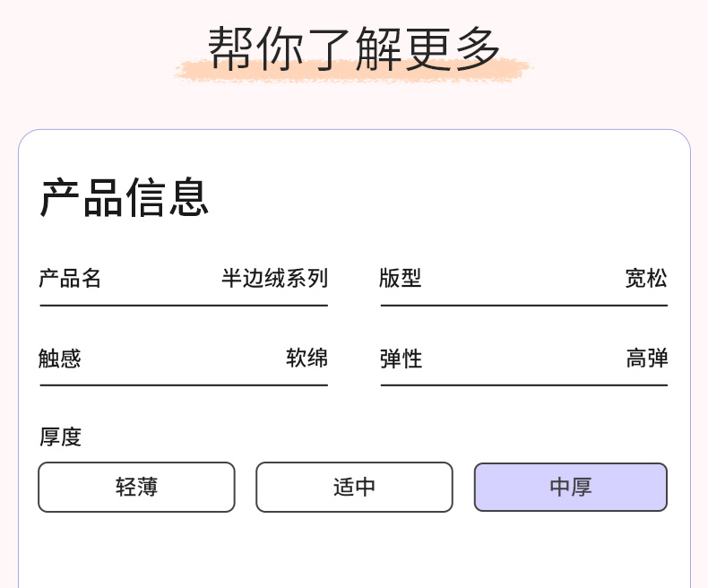Click the 触感 field label
This screenshot has height=588, width=708.
60,359
